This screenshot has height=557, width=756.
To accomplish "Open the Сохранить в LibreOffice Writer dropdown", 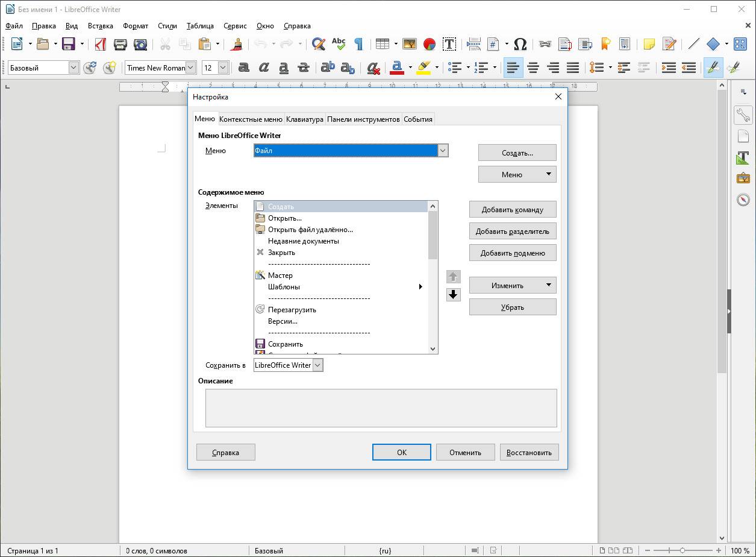I will (317, 365).
